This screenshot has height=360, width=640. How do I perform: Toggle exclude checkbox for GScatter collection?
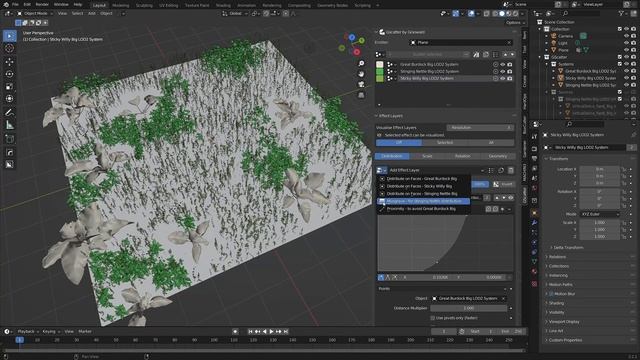(620, 57)
